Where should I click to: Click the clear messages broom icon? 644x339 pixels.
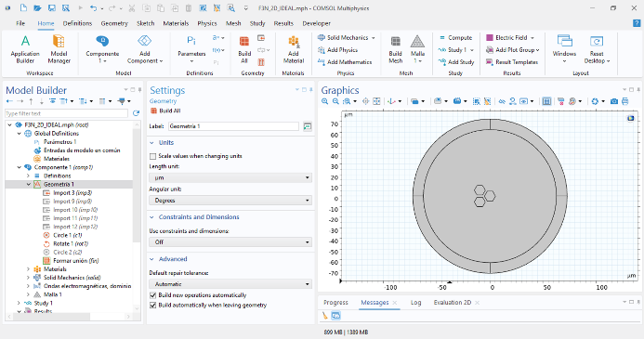(325, 316)
